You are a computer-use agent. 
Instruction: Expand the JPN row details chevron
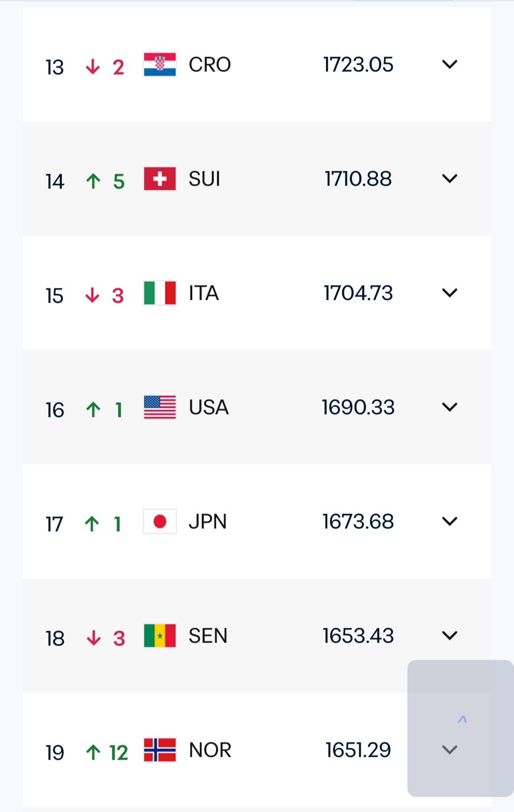449,521
